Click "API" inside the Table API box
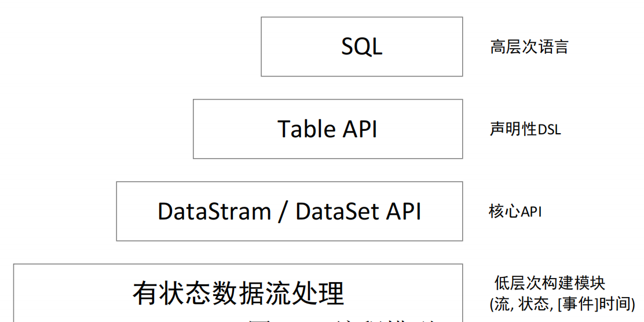The width and height of the screenshot is (644, 322). (358, 129)
